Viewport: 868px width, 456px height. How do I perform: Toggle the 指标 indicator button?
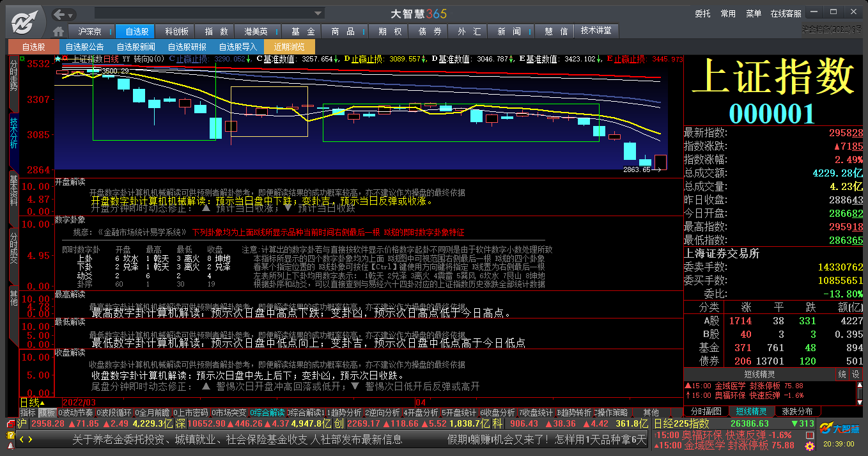[28, 413]
